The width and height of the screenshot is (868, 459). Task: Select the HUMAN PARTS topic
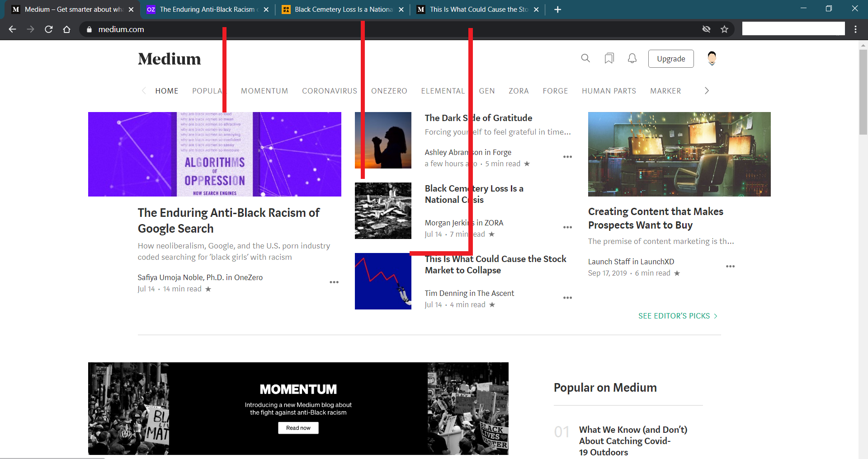pos(609,91)
